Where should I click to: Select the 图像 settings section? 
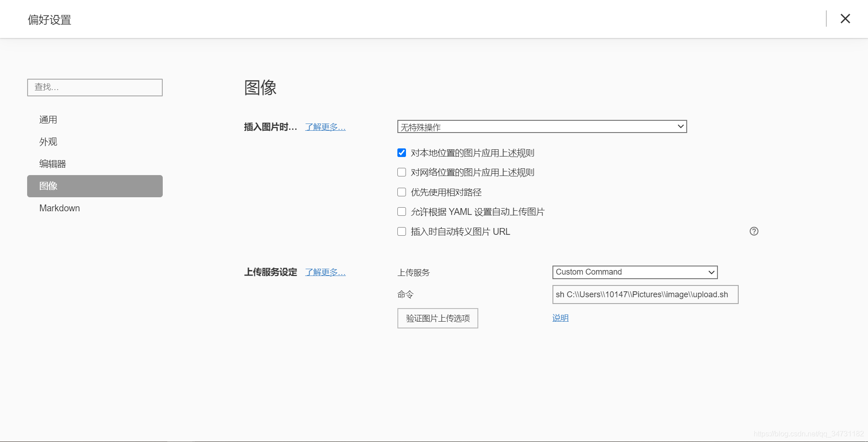click(x=95, y=186)
